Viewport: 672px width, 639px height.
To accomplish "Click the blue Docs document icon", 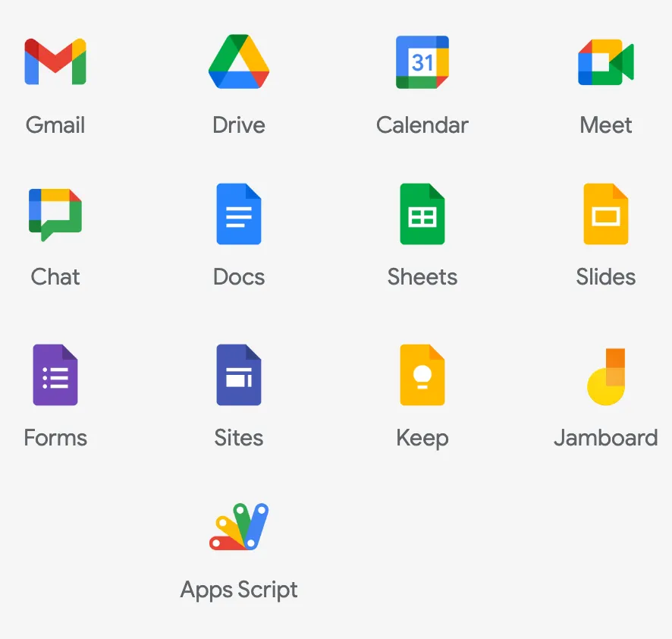I will click(239, 214).
